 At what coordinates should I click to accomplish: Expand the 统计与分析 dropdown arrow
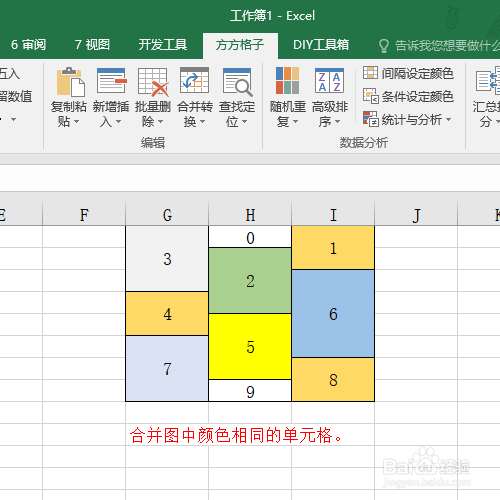tap(448, 119)
